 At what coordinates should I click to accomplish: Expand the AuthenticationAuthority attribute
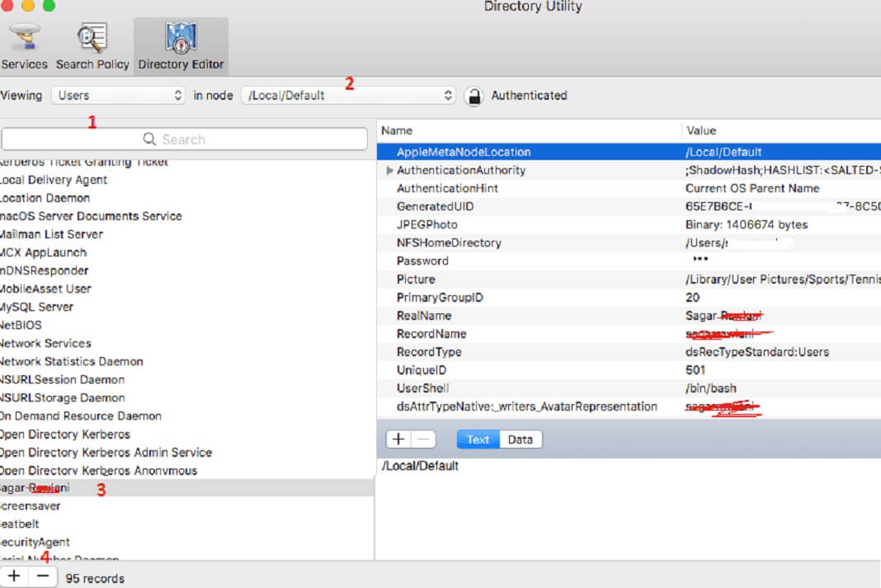coord(389,171)
